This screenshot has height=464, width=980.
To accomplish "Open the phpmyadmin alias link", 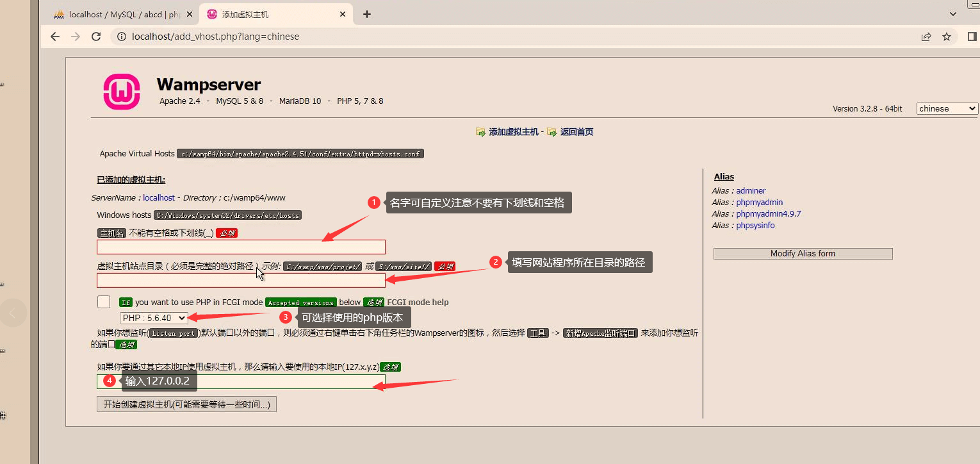I will (x=760, y=203).
